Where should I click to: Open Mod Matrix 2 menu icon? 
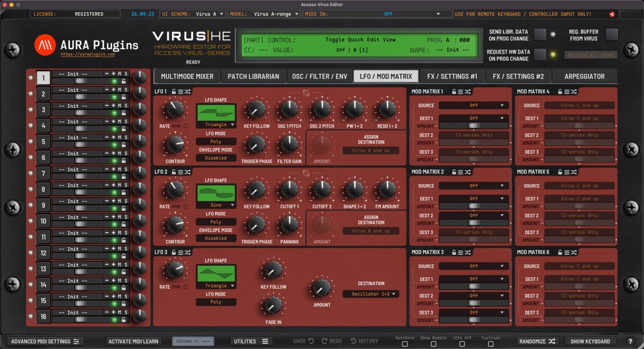coord(460,172)
